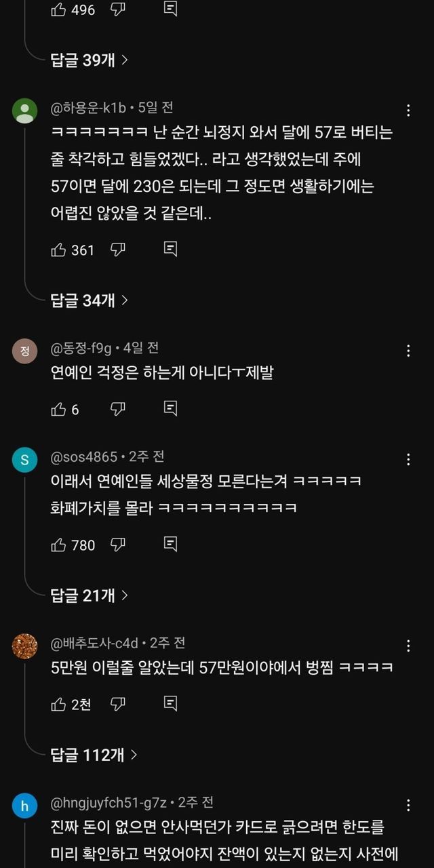Open reply icon on @동정-f9g's comment
The width and height of the screenshot is (434, 868).
pyautogui.click(x=171, y=409)
